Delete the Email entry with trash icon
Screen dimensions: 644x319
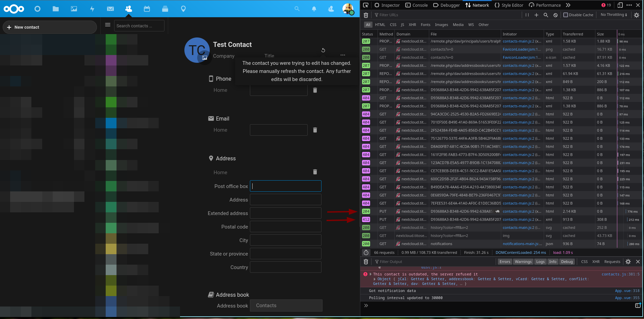(315, 130)
